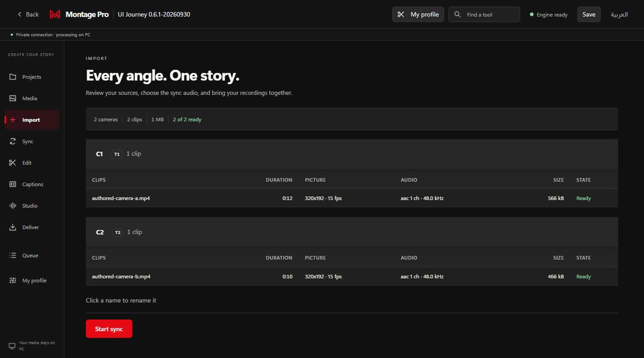Switch language to العربية
The width and height of the screenshot is (644, 358).
point(619,14)
